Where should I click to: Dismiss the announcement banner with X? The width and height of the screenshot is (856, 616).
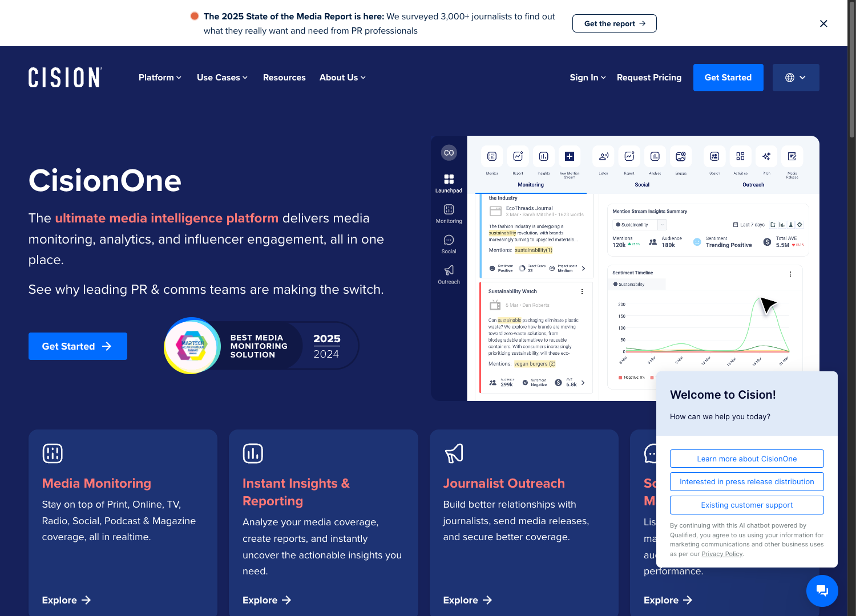(823, 23)
